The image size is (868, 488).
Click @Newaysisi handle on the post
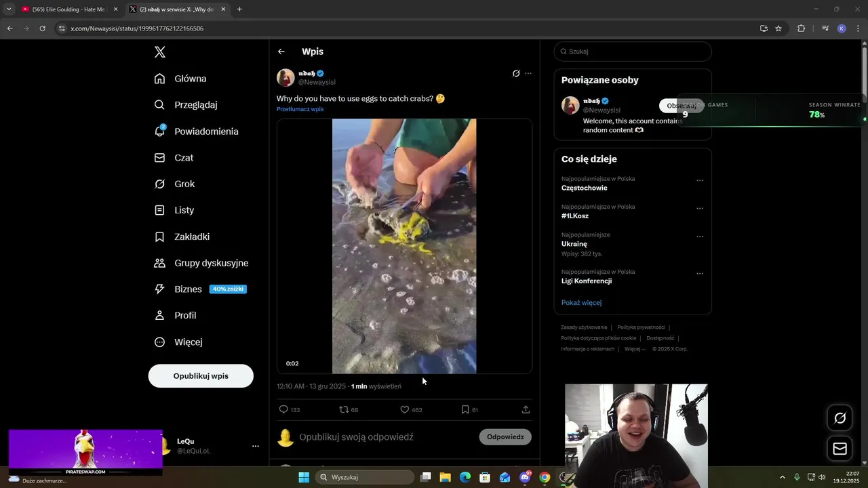[x=317, y=82]
